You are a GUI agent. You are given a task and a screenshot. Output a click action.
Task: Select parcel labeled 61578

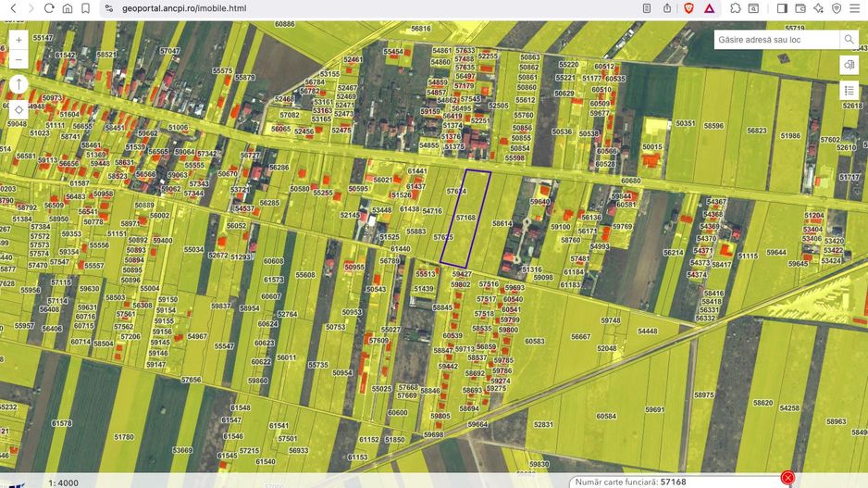(61, 423)
